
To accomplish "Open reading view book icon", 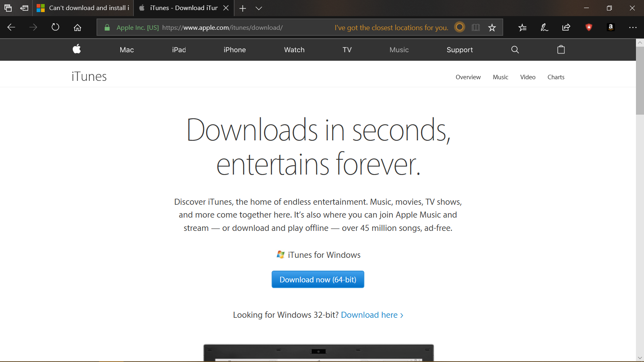I will pyautogui.click(x=476, y=27).
